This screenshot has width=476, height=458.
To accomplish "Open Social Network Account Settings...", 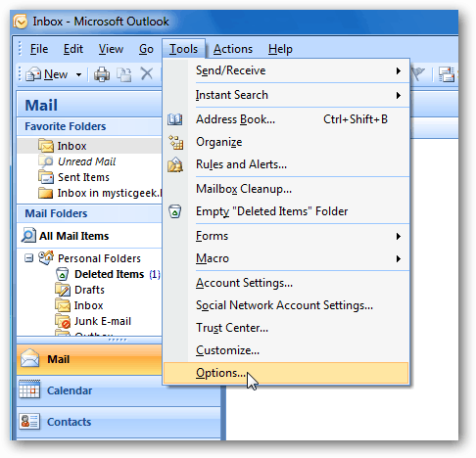I will click(x=286, y=305).
